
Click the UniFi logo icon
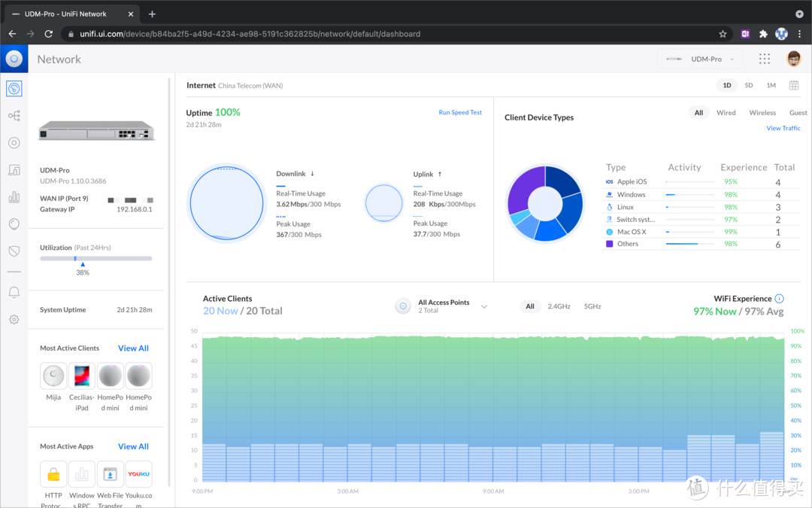[x=14, y=59]
